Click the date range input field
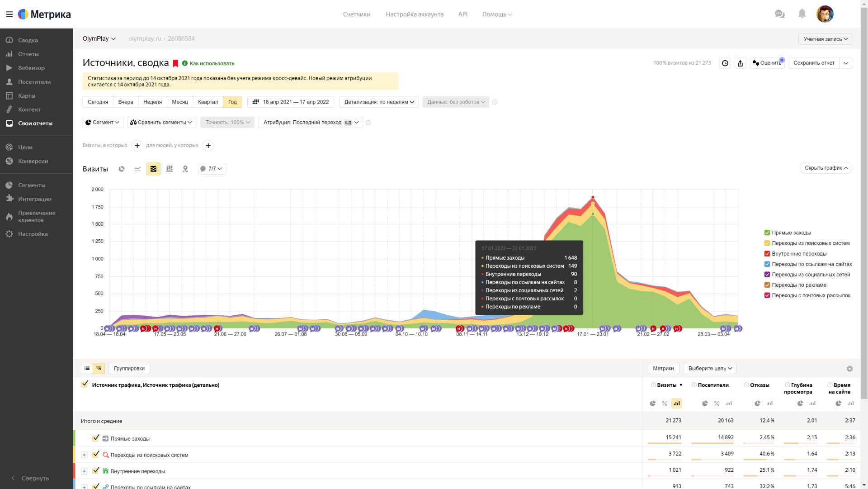 tap(291, 102)
